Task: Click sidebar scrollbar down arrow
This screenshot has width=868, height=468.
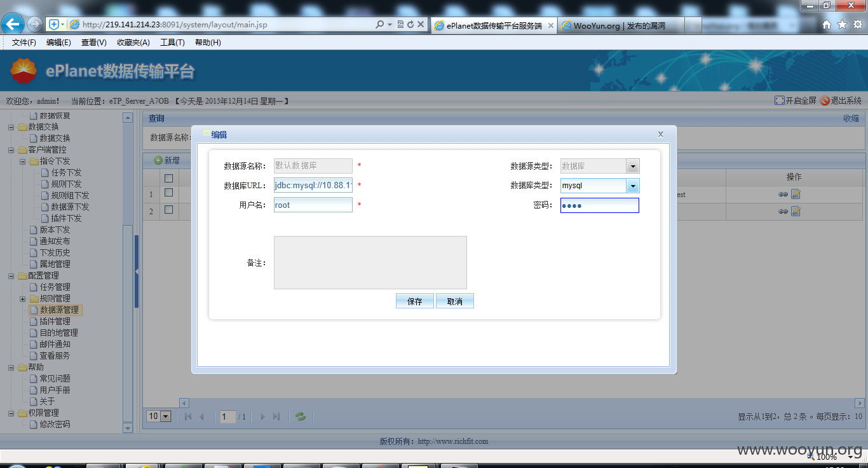Action: point(128,429)
